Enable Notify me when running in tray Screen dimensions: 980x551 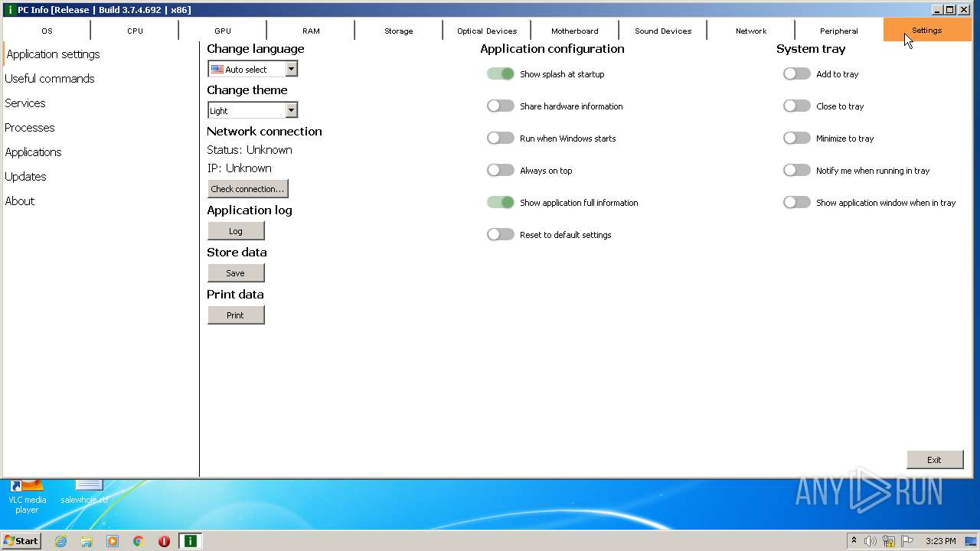pos(797,171)
